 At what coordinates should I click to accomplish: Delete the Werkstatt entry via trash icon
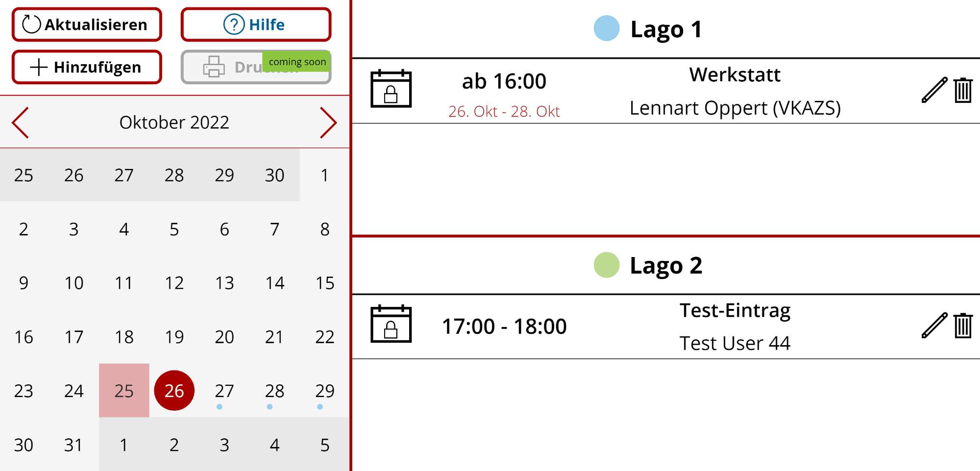(963, 90)
